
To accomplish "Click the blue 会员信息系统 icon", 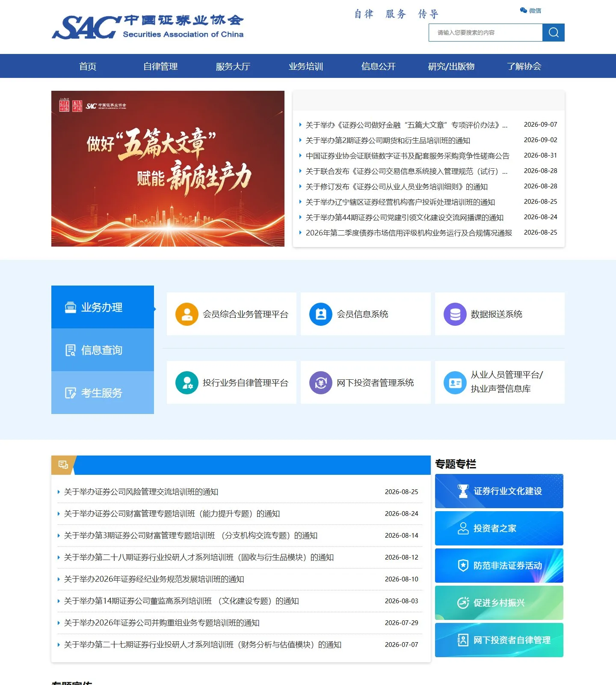I will pyautogui.click(x=321, y=314).
